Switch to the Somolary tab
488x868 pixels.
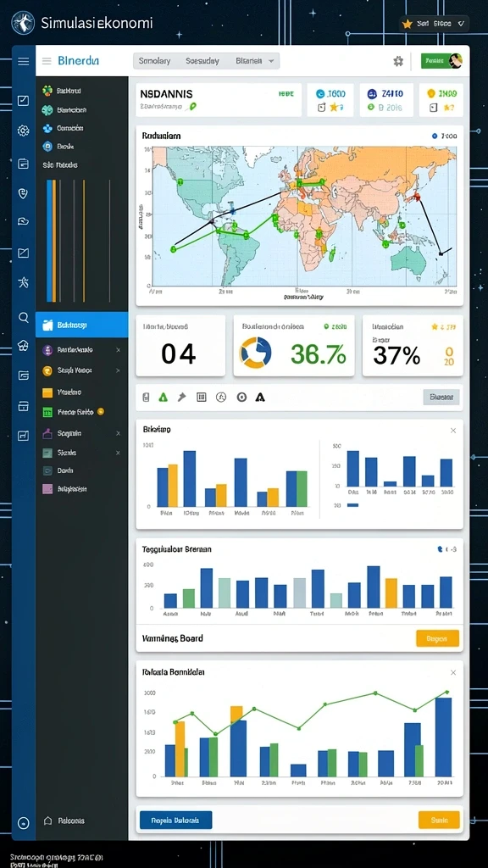point(154,61)
